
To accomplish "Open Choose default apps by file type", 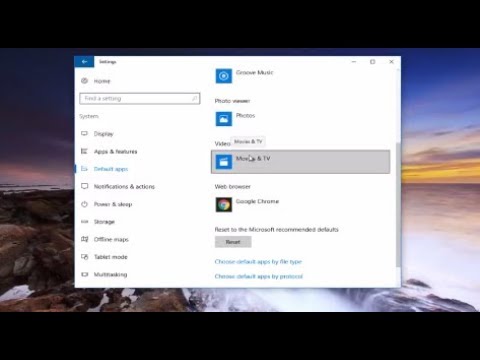I will [258, 262].
